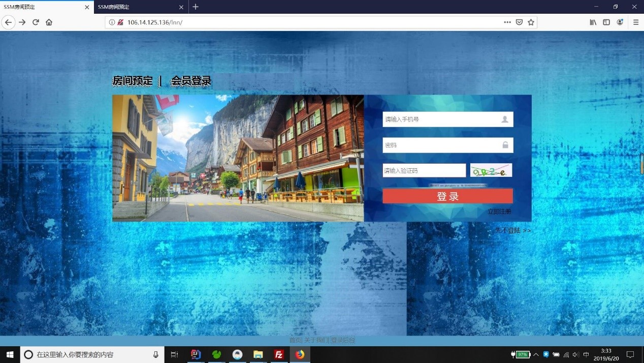
Task: Expand hidden system tray icons
Action: click(x=536, y=354)
